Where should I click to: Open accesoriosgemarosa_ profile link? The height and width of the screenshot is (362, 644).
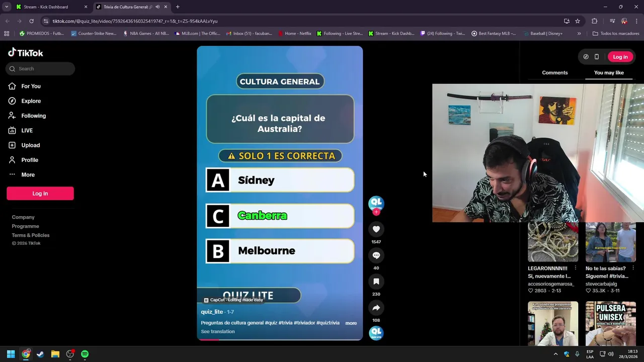click(551, 284)
